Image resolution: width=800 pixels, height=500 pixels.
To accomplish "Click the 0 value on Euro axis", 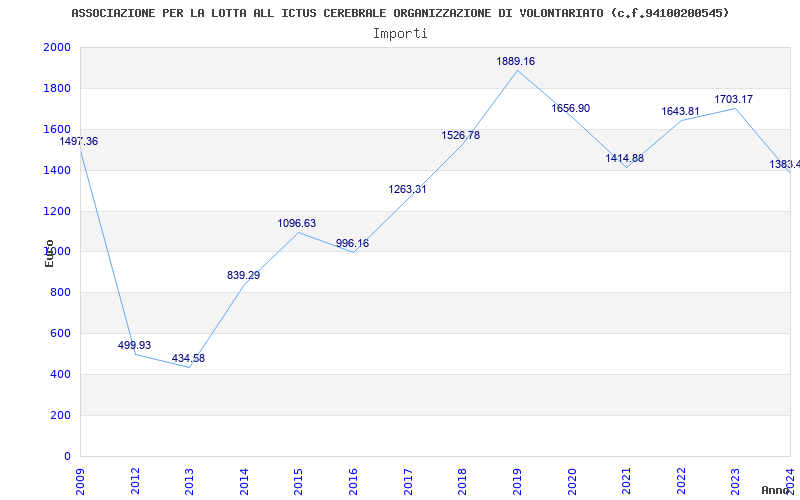I will point(67,456).
